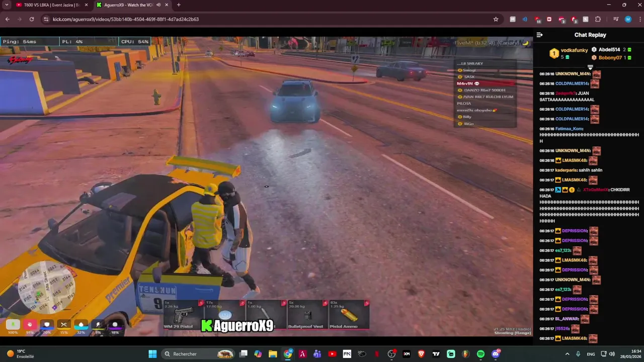Open the gray M extension icon
Image resolution: width=644 pixels, height=362 pixels.
coord(513,19)
